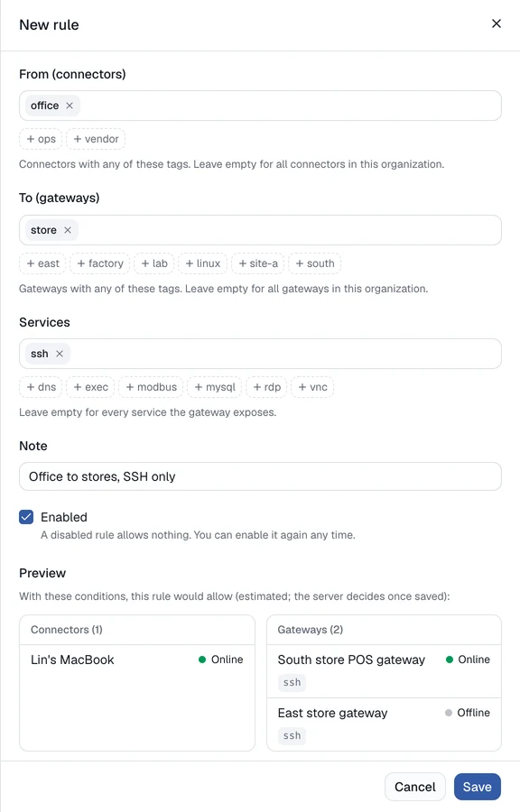Add the site-a gateway tag
The height and width of the screenshot is (812, 520).
tap(258, 263)
